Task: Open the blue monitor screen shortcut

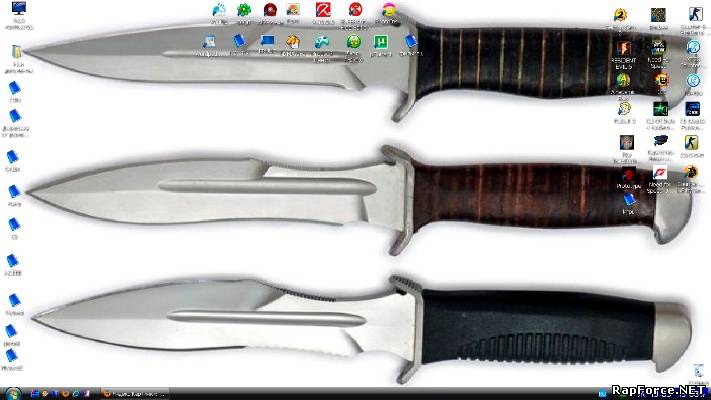Action: click(267, 41)
